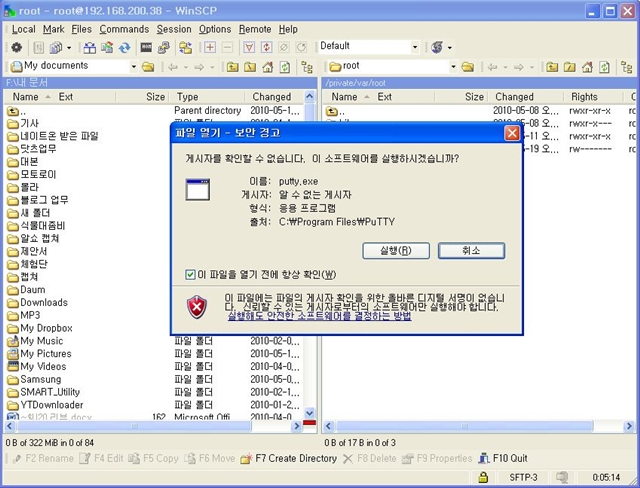640x488 pixels.
Task: Open the Mark menu
Action: [54, 29]
